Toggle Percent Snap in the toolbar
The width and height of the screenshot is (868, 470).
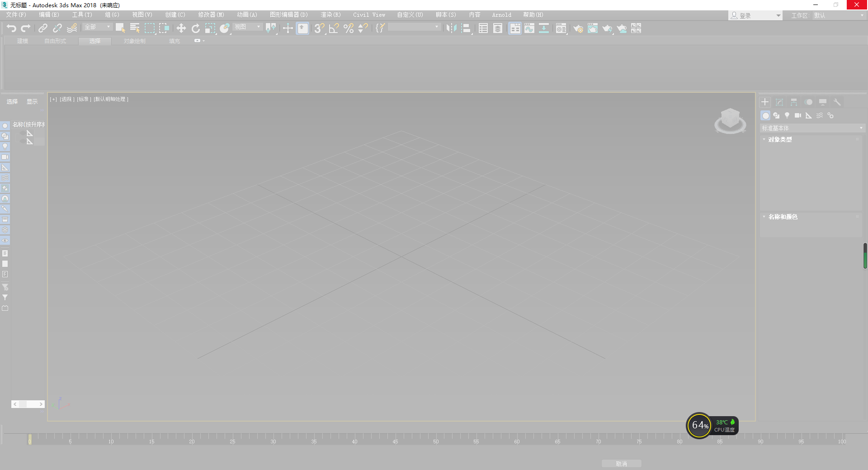[348, 28]
